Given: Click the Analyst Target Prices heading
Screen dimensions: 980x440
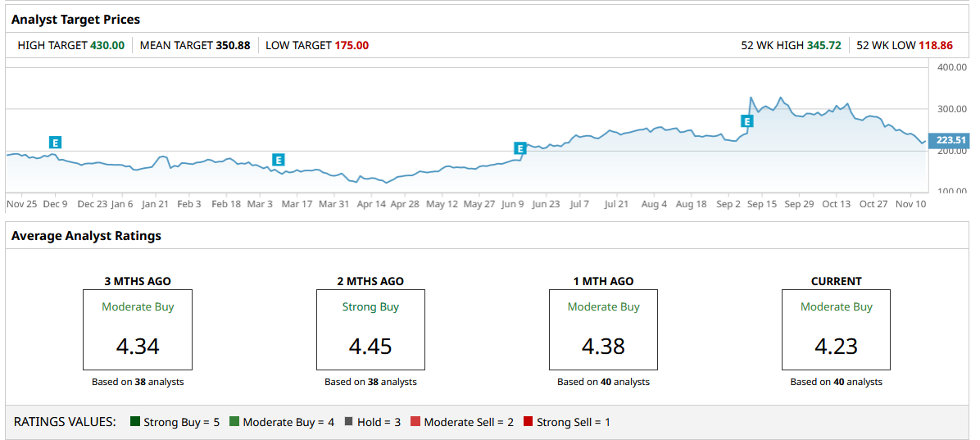Looking at the screenshot, I should pyautogui.click(x=75, y=19).
